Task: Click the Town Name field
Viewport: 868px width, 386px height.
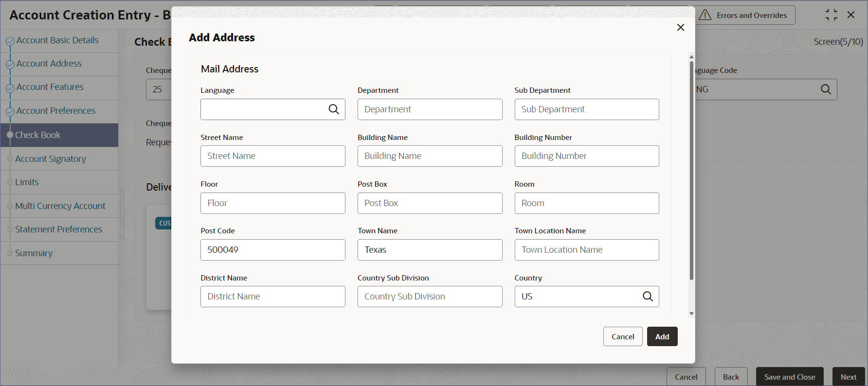Action: point(430,250)
